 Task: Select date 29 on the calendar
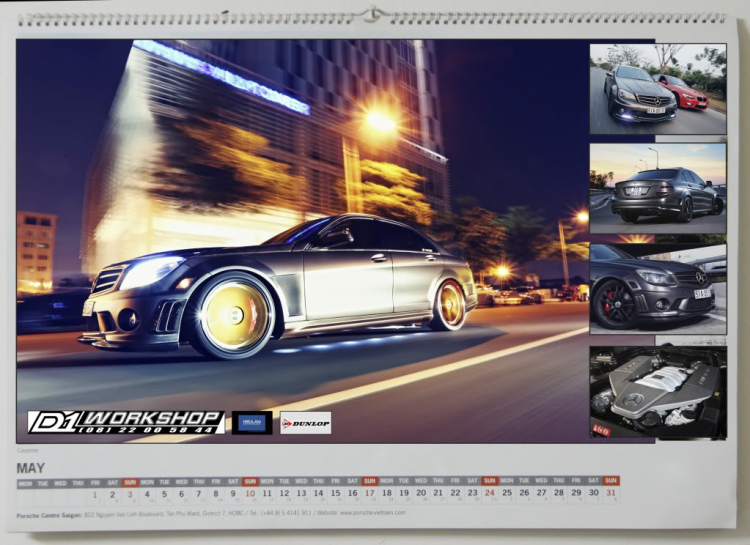click(576, 492)
